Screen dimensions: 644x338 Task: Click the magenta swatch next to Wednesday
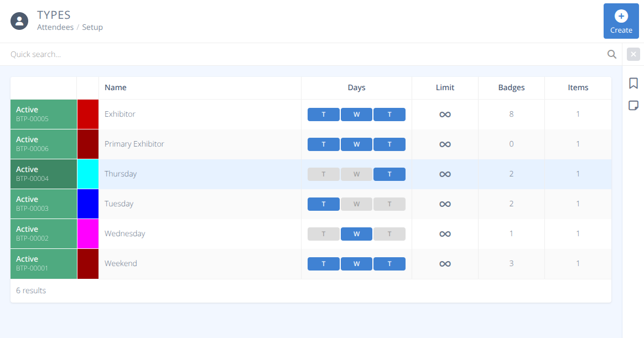[x=88, y=233]
